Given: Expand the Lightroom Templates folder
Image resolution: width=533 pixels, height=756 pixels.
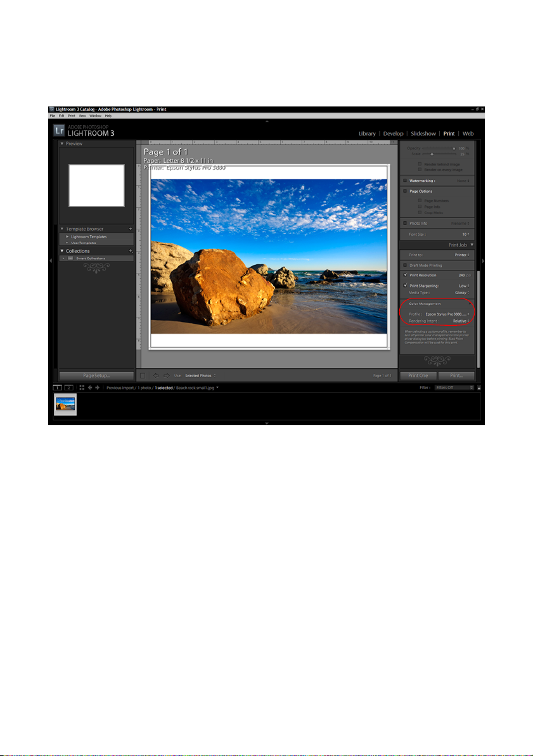Looking at the screenshot, I should click(67, 237).
